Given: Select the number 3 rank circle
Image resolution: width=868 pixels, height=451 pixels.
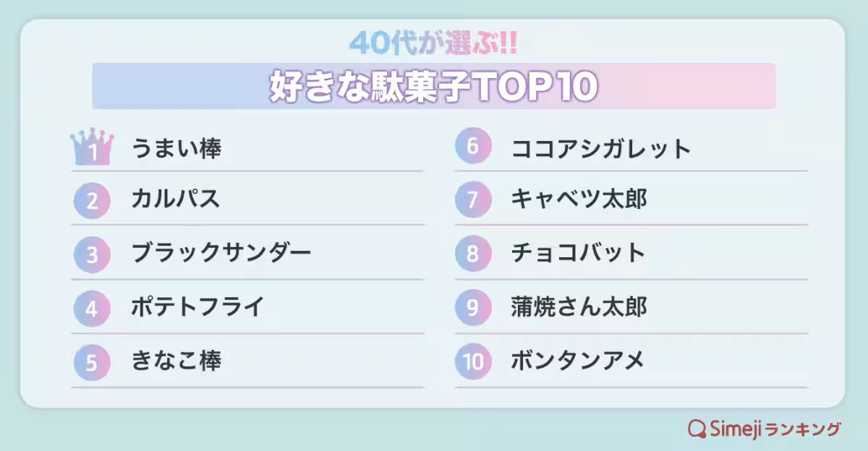Looking at the screenshot, I should point(92,254).
